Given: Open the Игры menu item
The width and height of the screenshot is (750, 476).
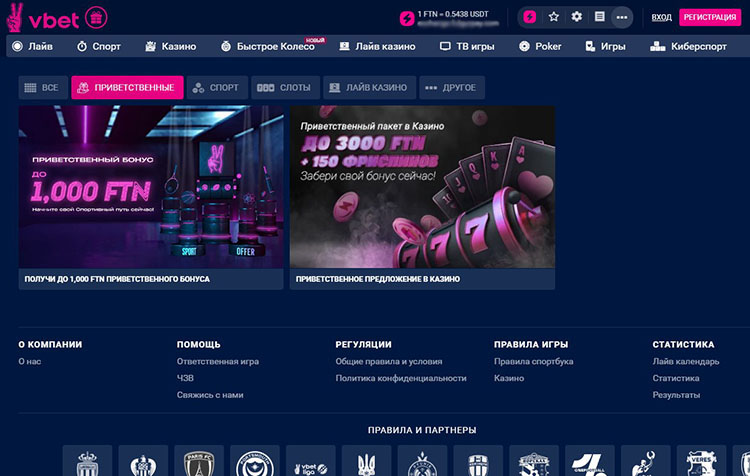Looking at the screenshot, I should pyautogui.click(x=606, y=46).
